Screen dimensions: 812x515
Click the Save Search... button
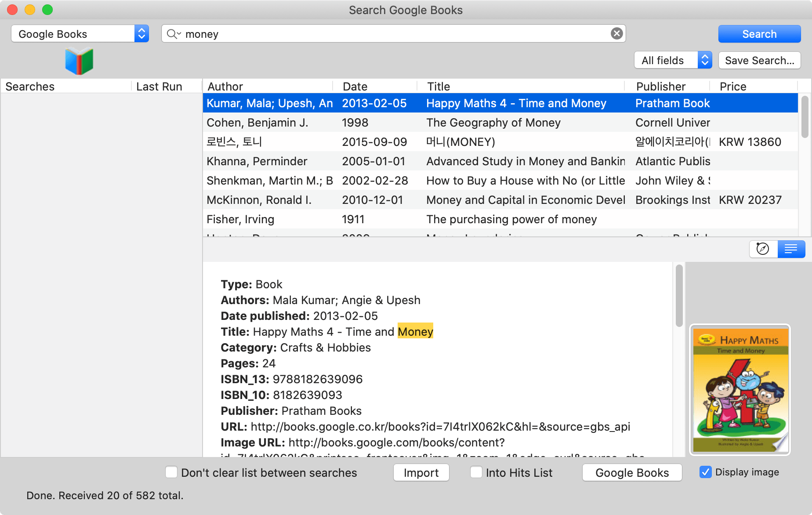[759, 60]
